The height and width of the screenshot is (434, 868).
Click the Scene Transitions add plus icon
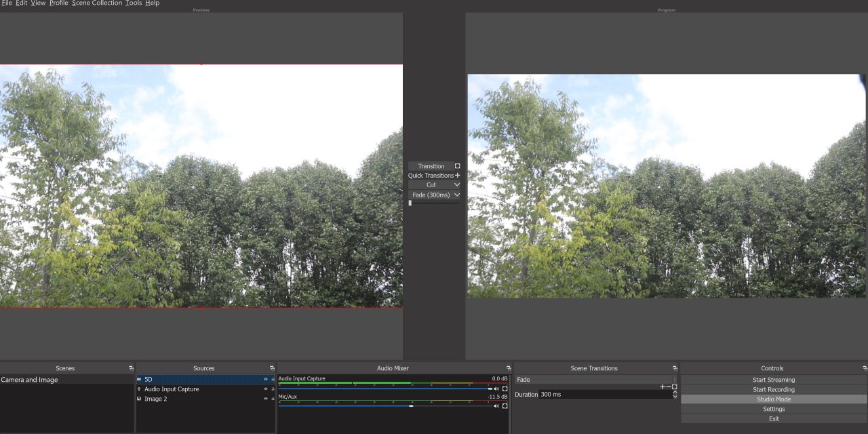click(x=663, y=387)
